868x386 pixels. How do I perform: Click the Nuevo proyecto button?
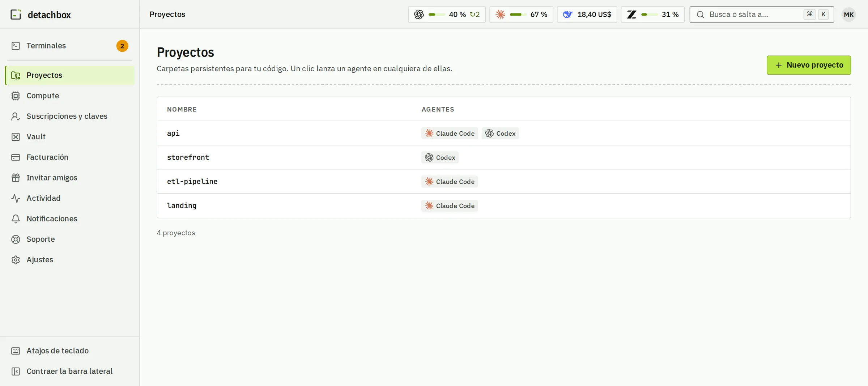pyautogui.click(x=809, y=65)
